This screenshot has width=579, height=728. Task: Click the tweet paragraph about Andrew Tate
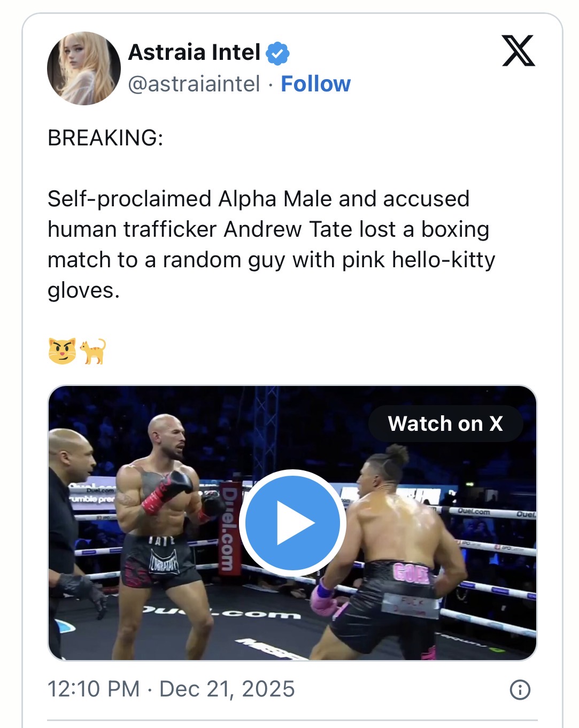pyautogui.click(x=270, y=244)
